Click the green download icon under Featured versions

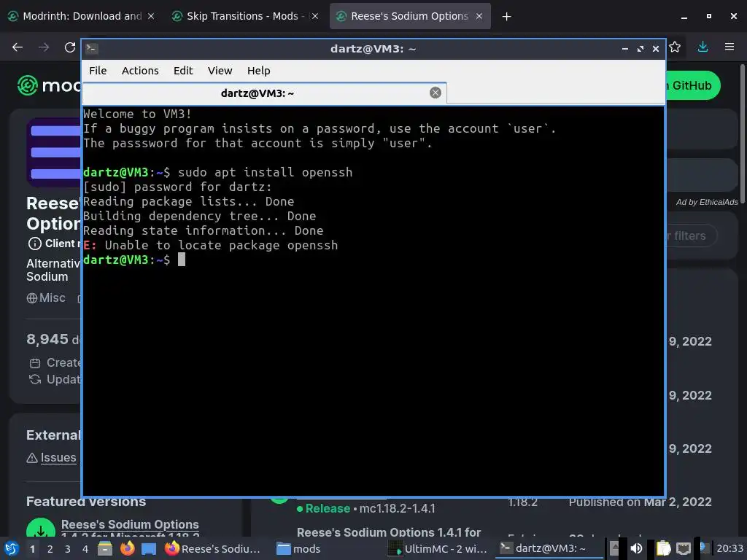(x=41, y=530)
